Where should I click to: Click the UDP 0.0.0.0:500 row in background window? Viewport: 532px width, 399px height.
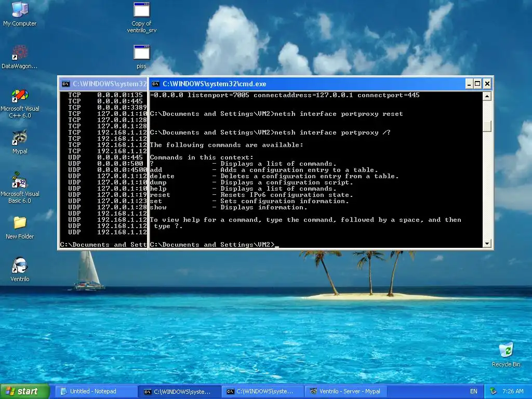[105, 164]
